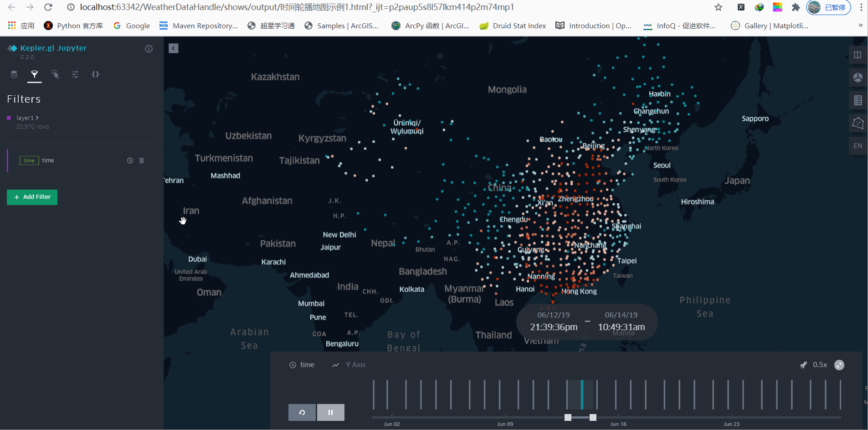This screenshot has height=430, width=868.
Task: Collapse the side panel with back arrow
Action: (174, 48)
